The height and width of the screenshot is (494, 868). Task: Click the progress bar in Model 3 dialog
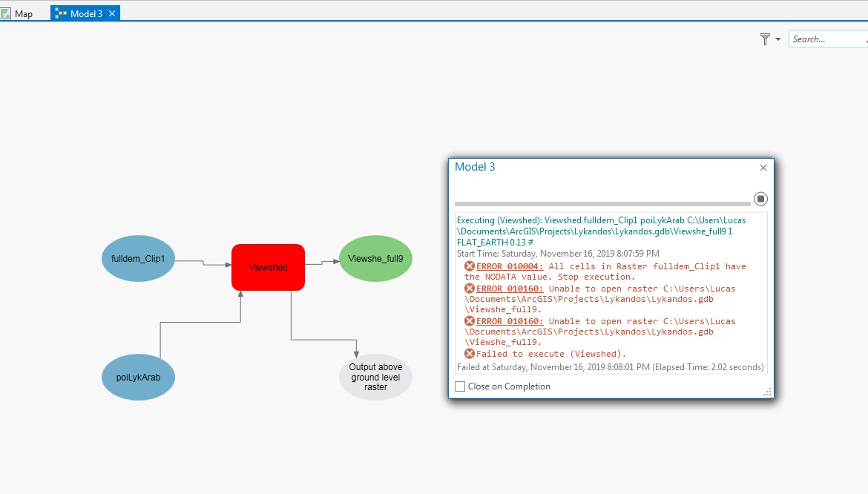[602, 204]
